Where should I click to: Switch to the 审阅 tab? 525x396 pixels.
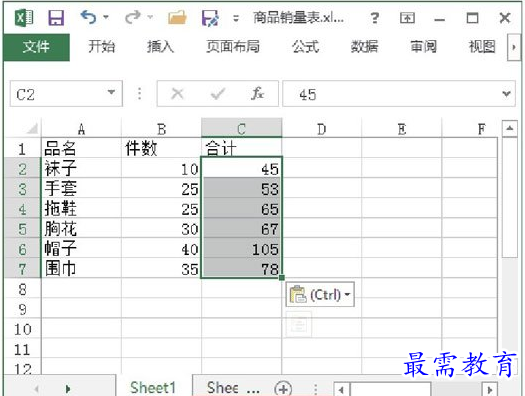click(x=424, y=47)
